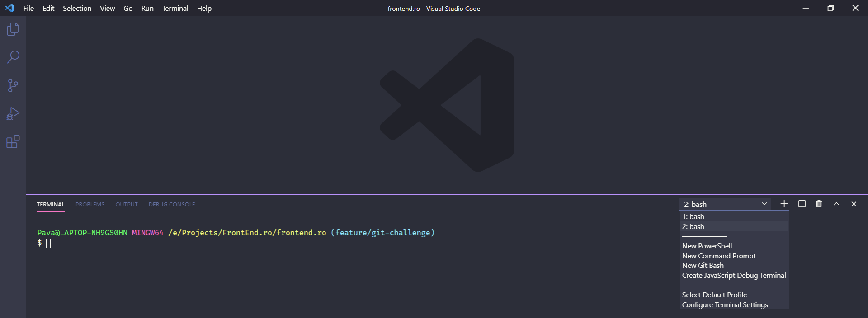Select '1: bash' from terminal list
This screenshot has height=318, width=868.
click(693, 217)
